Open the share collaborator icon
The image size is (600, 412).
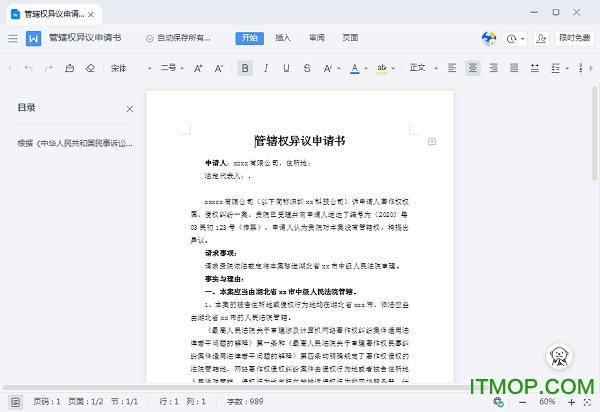coord(541,39)
